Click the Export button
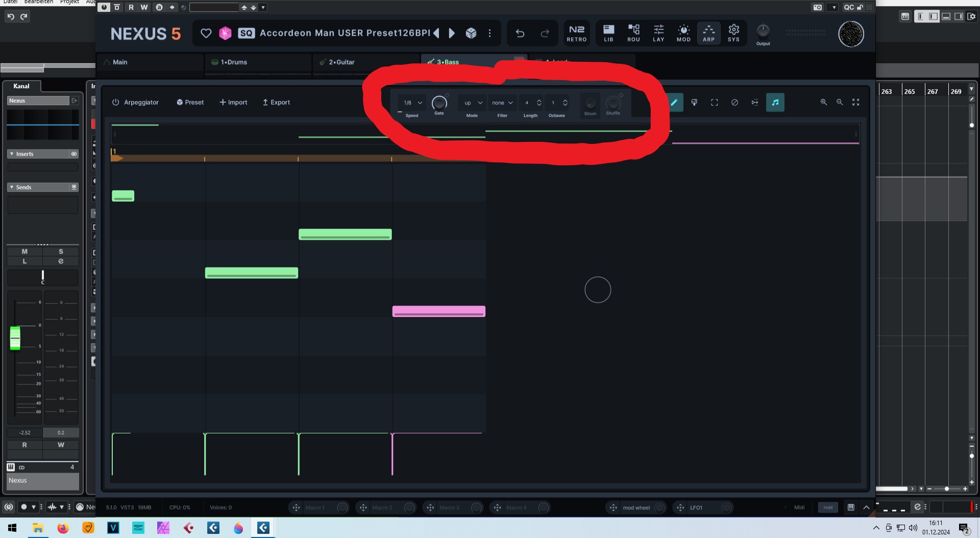The image size is (980, 538). (276, 102)
